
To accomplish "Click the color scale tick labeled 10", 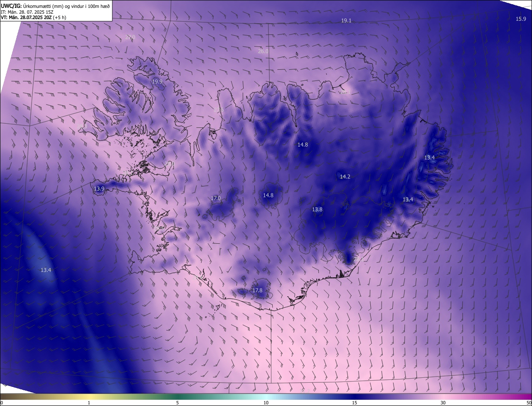I will tap(266, 403).
